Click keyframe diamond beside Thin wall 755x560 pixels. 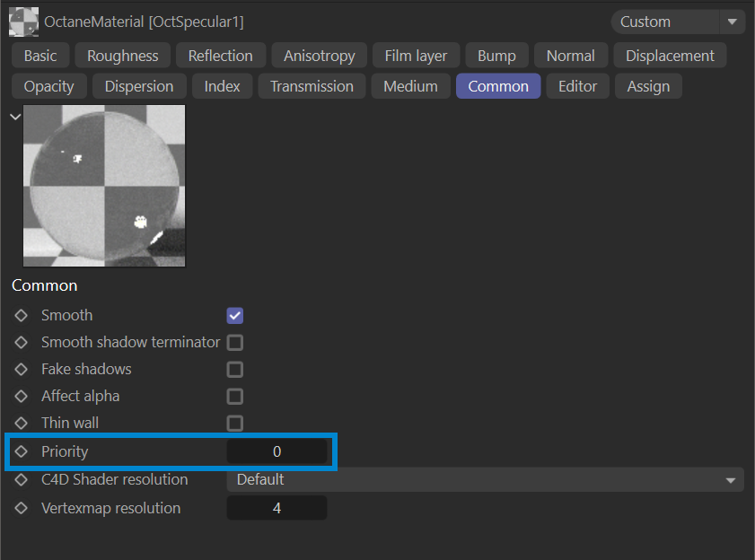[21, 423]
